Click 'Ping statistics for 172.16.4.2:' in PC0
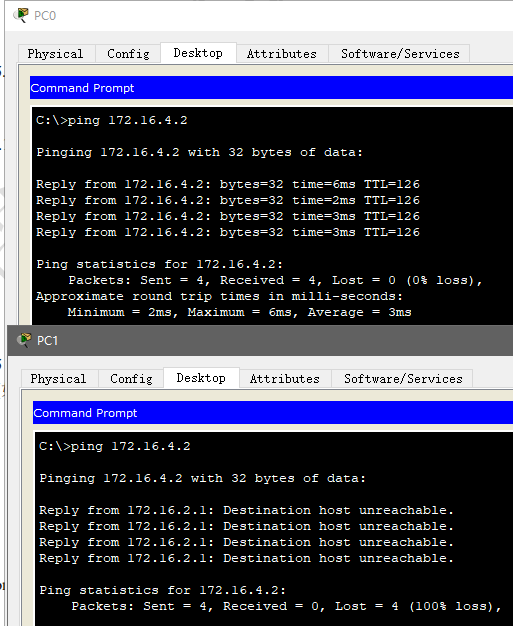513x626 pixels. [x=160, y=264]
